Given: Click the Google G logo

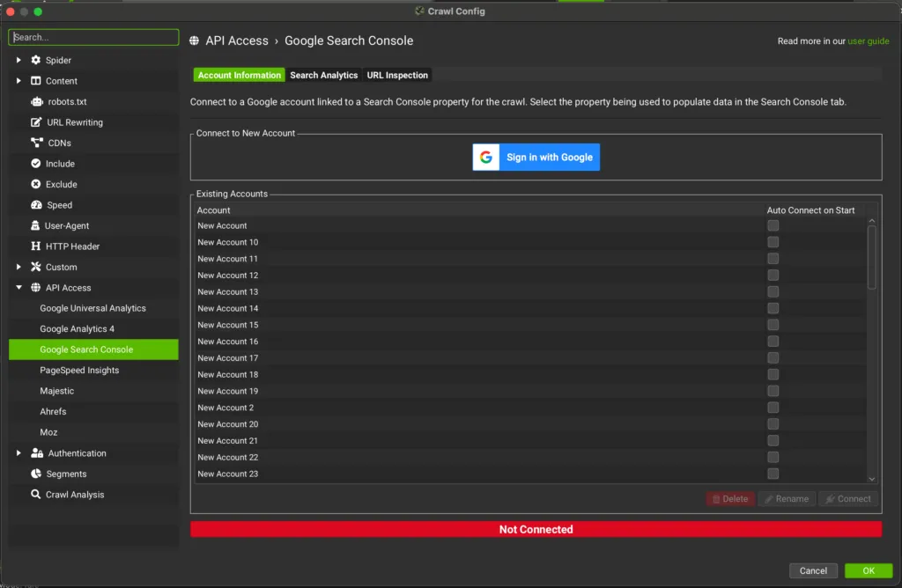Looking at the screenshot, I should click(486, 157).
